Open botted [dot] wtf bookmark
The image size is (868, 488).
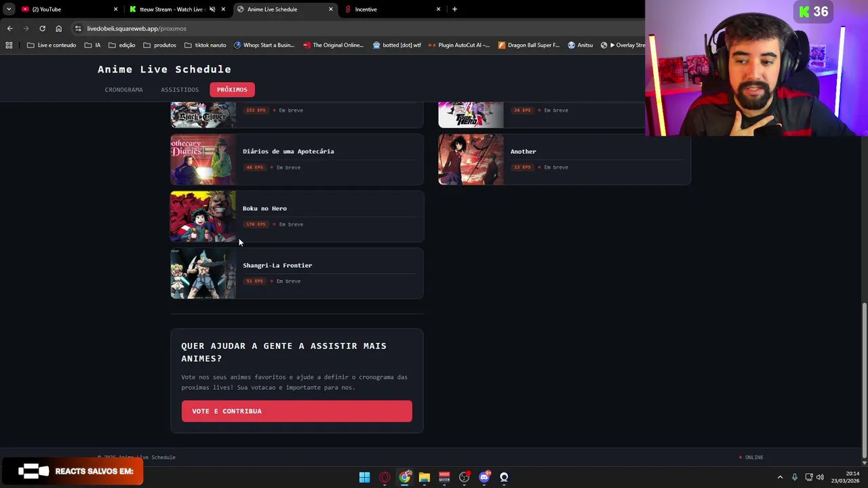point(397,45)
